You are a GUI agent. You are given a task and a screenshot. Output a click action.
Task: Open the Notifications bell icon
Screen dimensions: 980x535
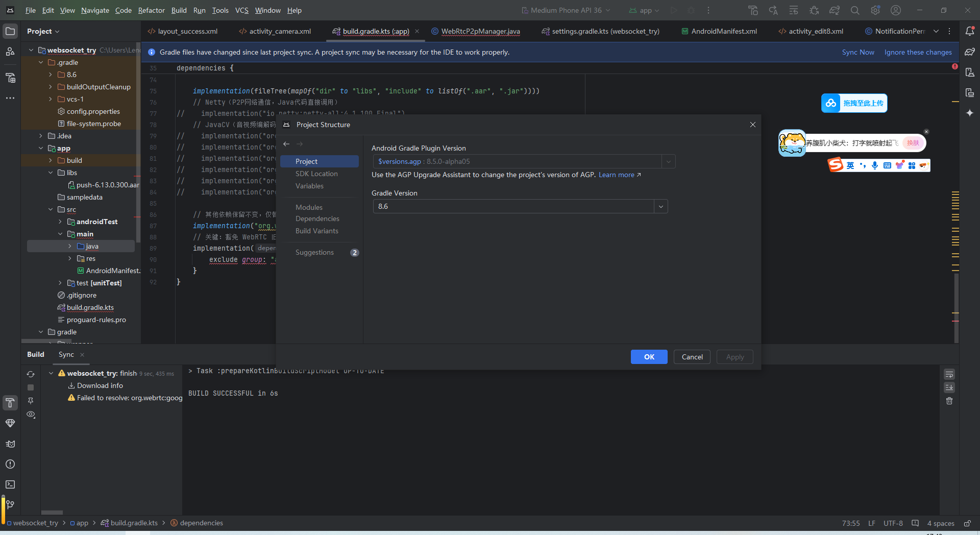970,31
